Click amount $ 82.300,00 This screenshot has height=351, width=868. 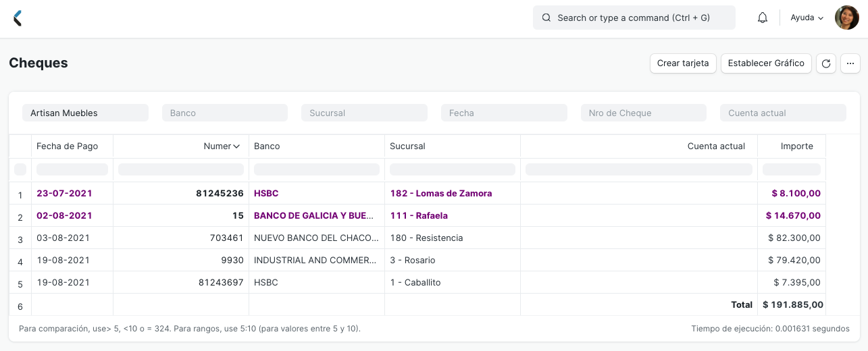792,238
